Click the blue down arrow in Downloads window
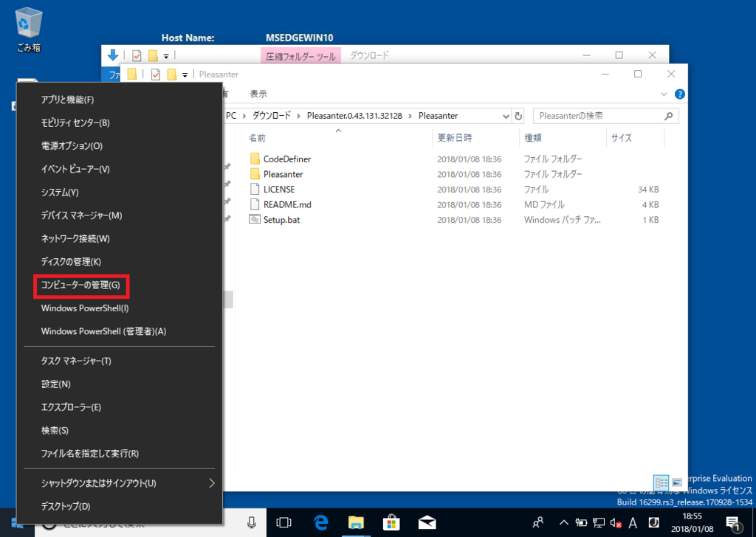756x537 pixels. [113, 55]
